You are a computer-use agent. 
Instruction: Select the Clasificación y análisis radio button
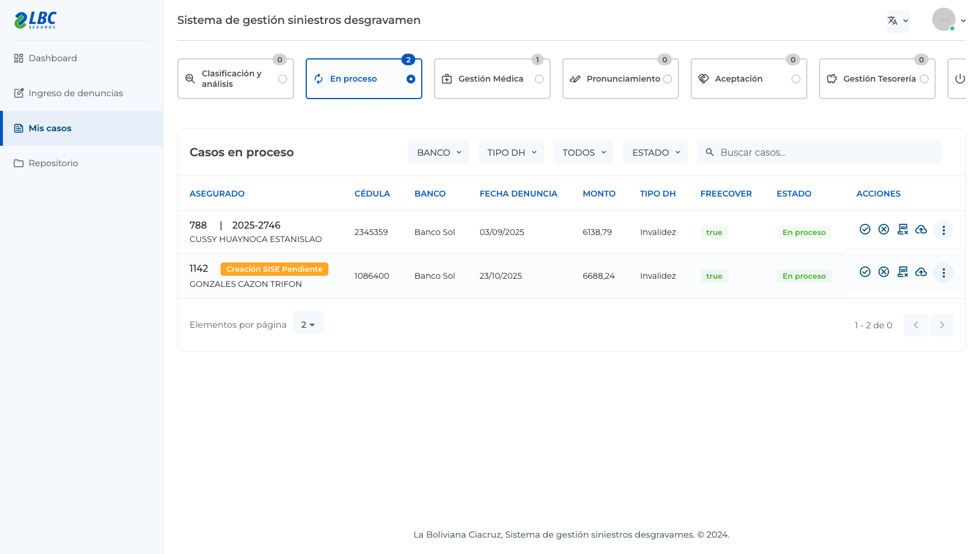pos(282,79)
